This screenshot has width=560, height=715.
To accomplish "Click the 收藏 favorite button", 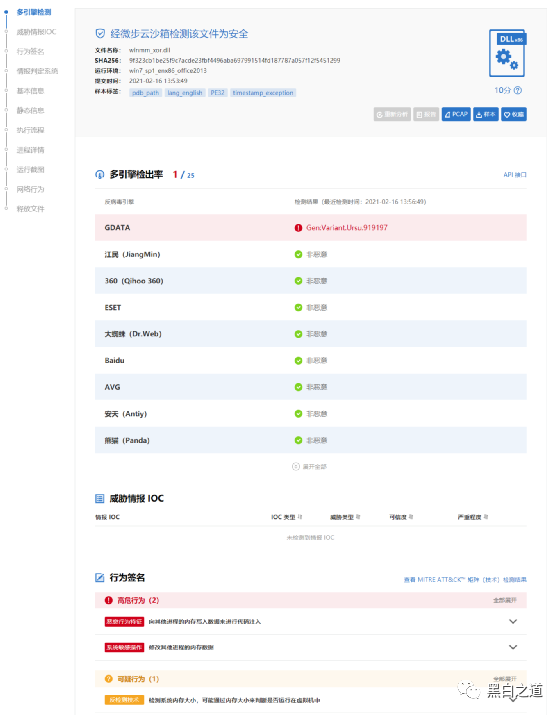I will click(x=513, y=114).
